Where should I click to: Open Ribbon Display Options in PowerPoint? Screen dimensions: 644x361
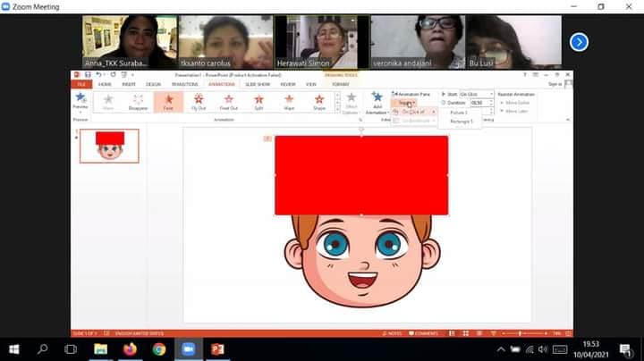coord(535,75)
